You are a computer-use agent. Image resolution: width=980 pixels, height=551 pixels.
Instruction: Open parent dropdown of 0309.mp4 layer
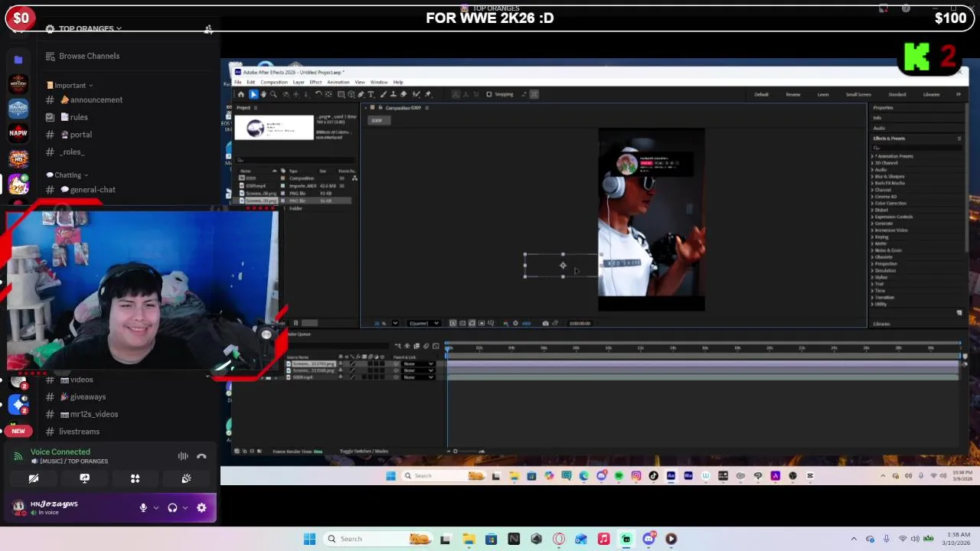point(418,377)
